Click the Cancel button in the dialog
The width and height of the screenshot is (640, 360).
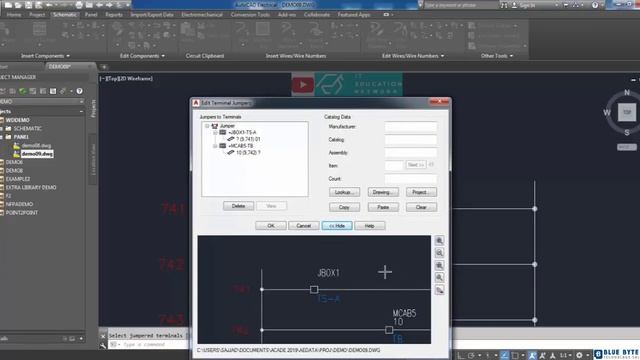click(x=304, y=226)
